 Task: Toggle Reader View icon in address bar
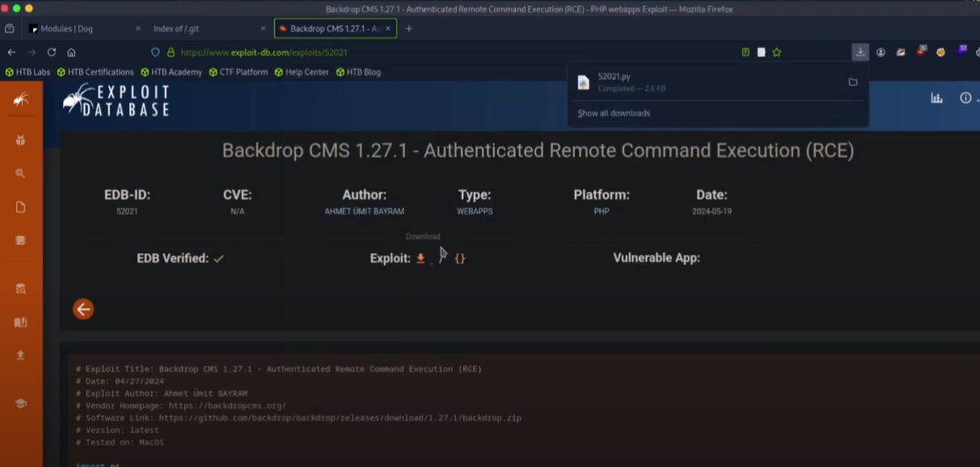pyautogui.click(x=746, y=52)
